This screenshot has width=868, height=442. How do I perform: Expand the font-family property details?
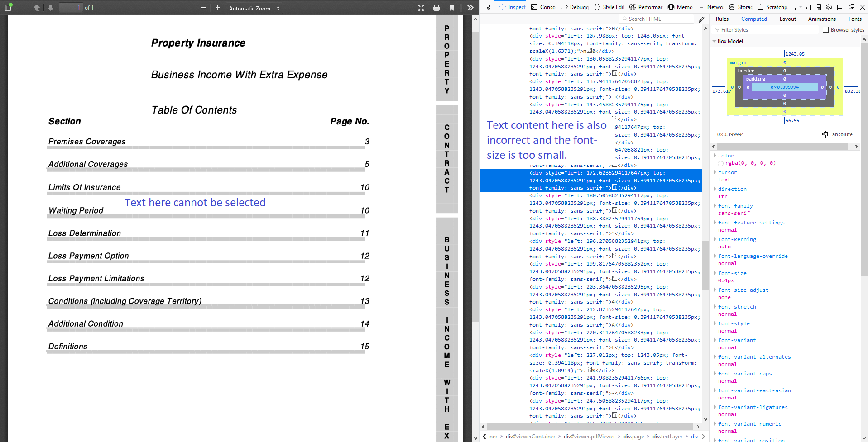[x=715, y=206]
